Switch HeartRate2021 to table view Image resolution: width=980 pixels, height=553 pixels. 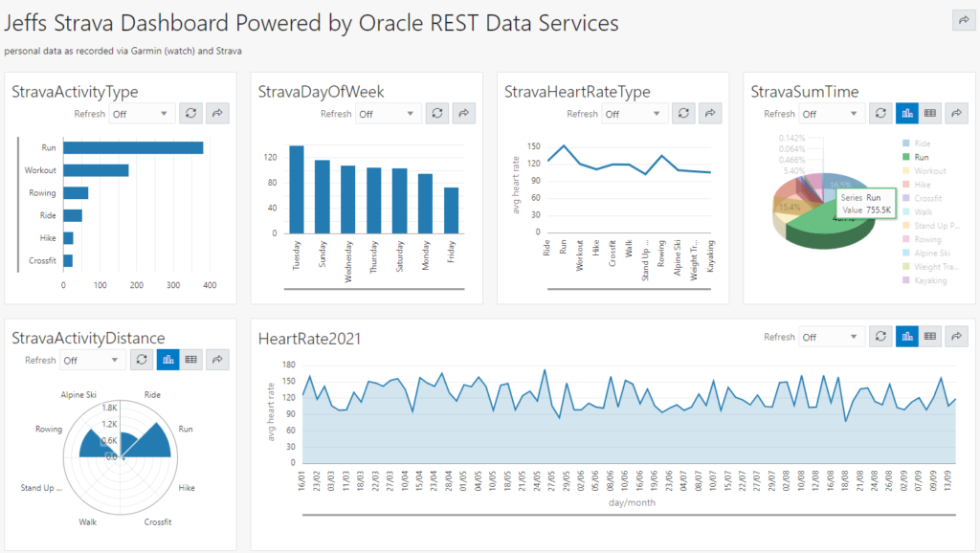(x=930, y=336)
